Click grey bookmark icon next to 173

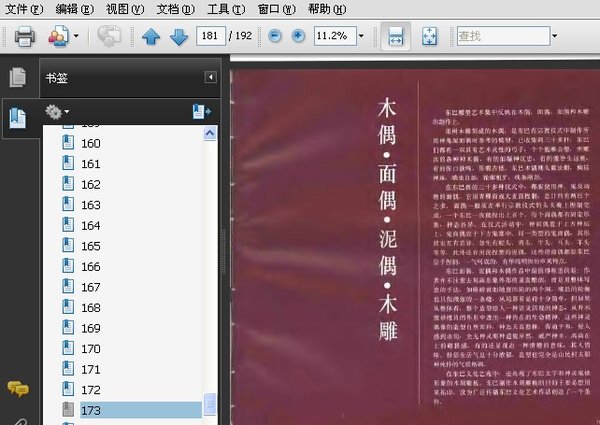coord(68,410)
